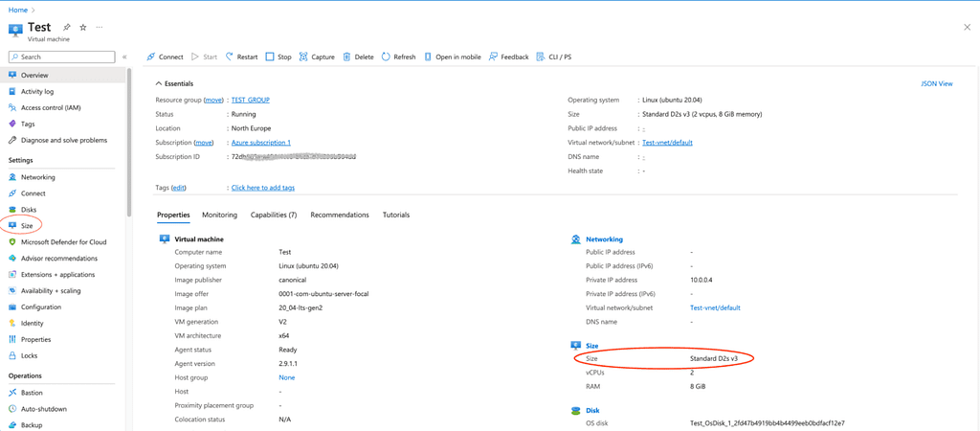Viewport: 980px width, 431px height.
Task: Open the Networking section heading link
Action: [x=605, y=239]
